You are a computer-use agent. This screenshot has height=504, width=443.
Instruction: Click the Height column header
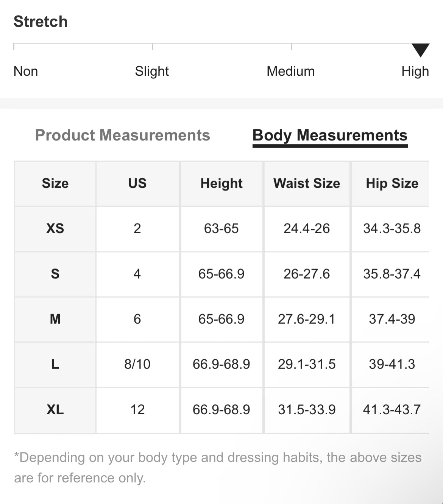tap(221, 183)
